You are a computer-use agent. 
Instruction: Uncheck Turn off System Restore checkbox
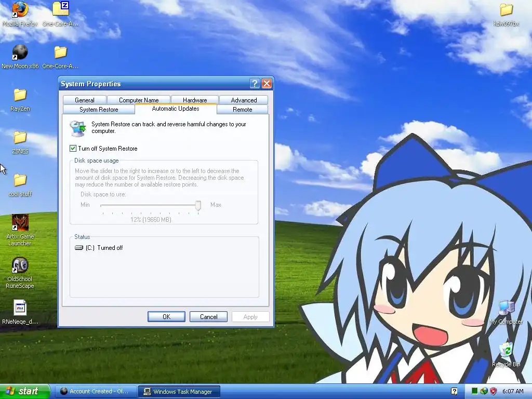[x=73, y=148]
